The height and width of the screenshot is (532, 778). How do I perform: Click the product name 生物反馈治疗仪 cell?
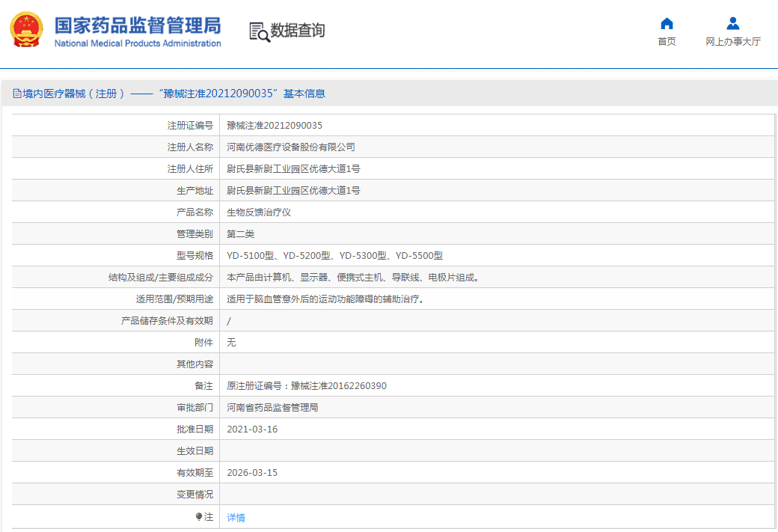[258, 212]
